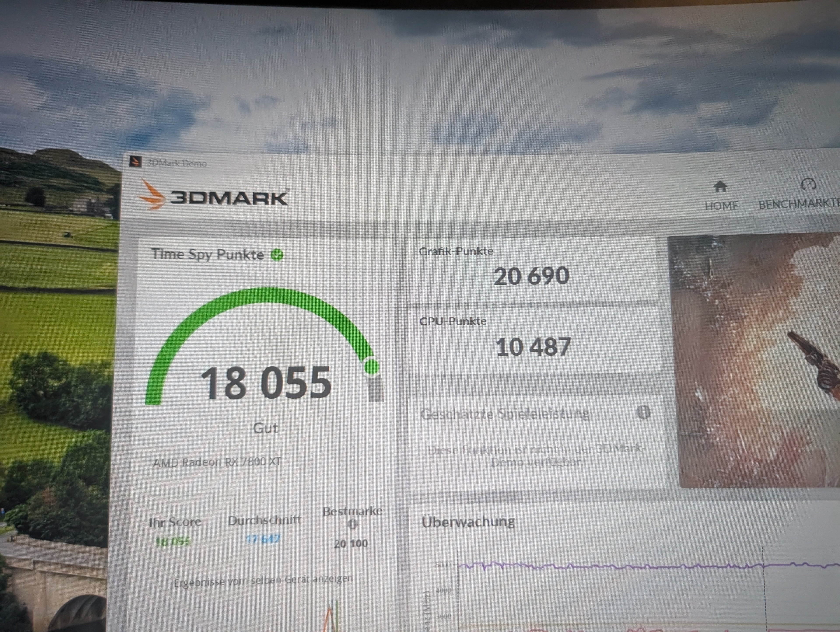Image resolution: width=840 pixels, height=632 pixels.
Task: Click the green score gauge marker
Action: [x=371, y=367]
